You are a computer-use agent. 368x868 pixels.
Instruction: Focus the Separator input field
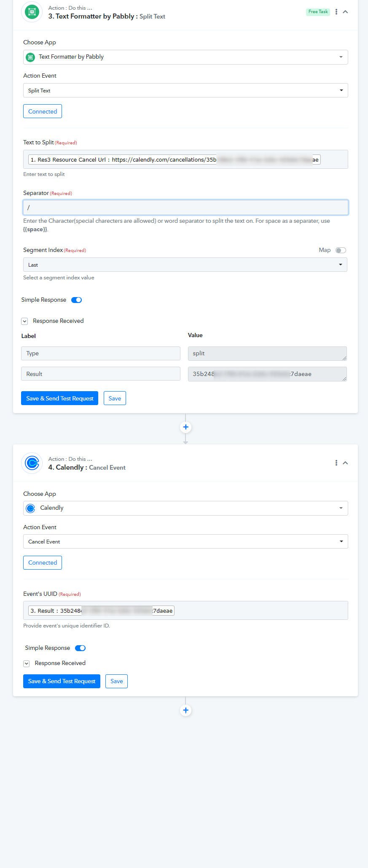click(x=185, y=208)
